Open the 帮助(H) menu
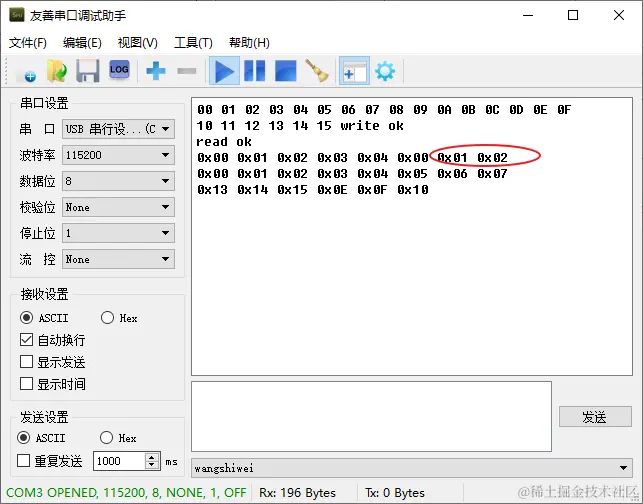This screenshot has width=643, height=504. [x=249, y=43]
